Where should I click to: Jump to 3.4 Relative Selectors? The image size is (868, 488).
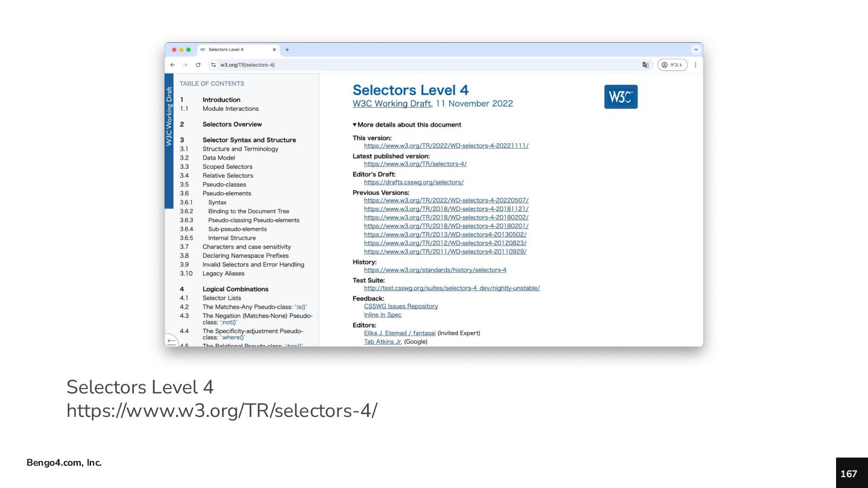coord(228,176)
